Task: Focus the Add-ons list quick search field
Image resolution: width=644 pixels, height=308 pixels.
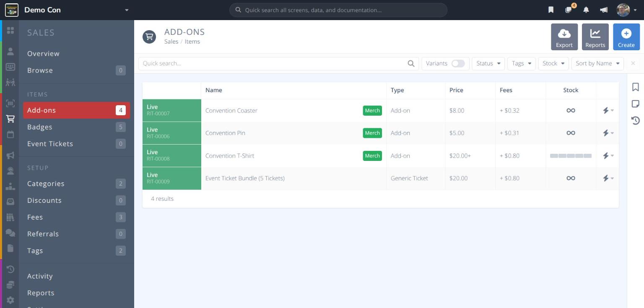Action: tap(278, 64)
